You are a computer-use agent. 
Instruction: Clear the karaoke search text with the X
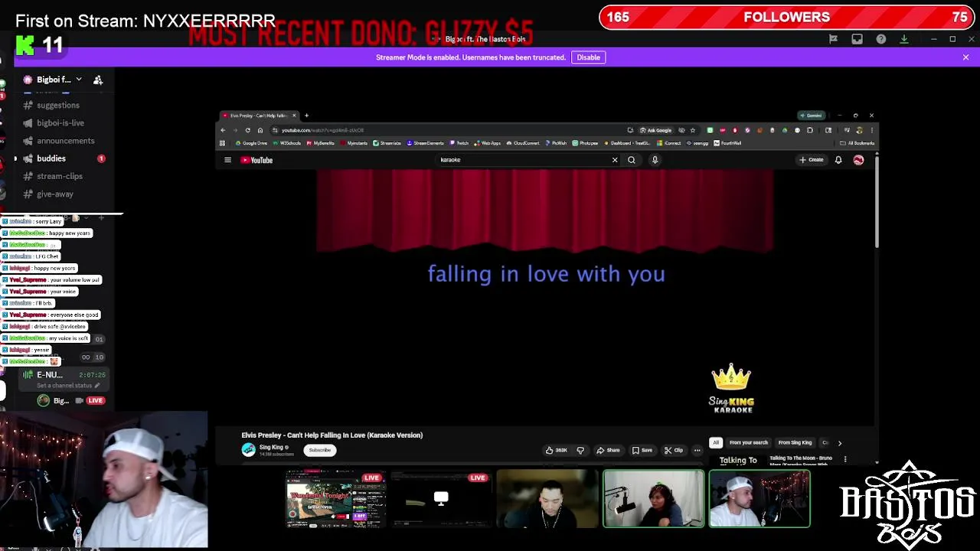click(x=614, y=160)
